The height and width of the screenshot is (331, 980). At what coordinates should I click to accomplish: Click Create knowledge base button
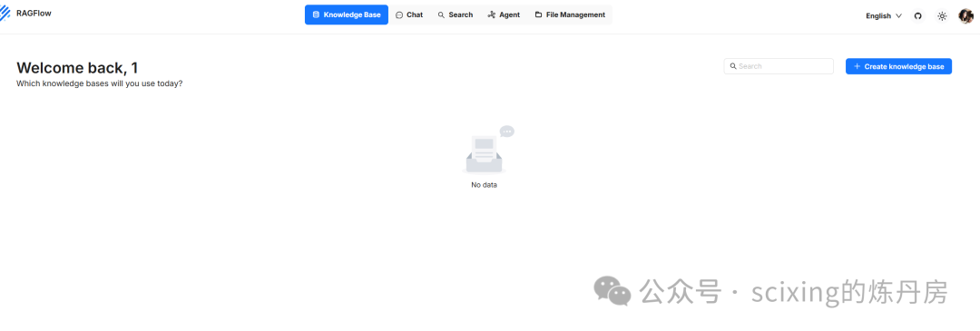click(898, 66)
